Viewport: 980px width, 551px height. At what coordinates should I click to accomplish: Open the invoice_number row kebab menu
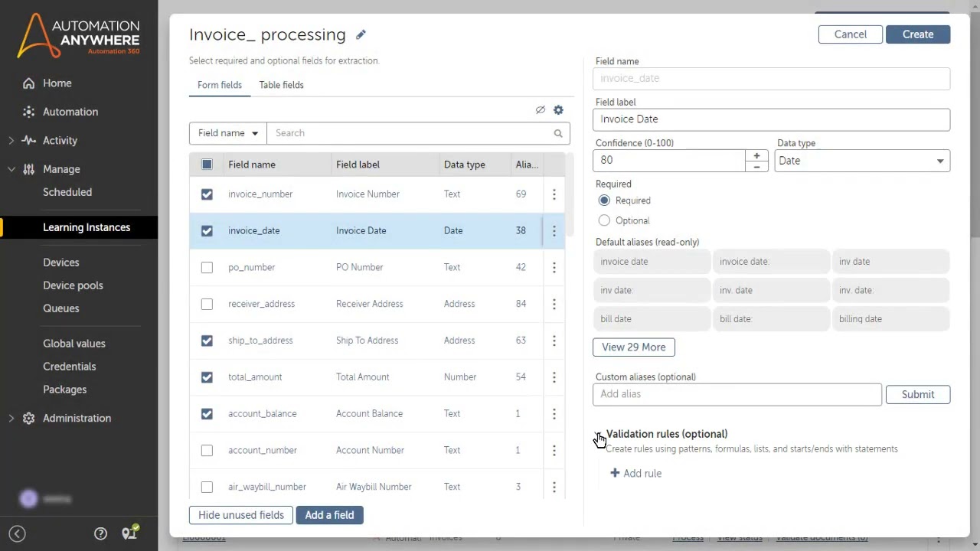click(x=554, y=194)
